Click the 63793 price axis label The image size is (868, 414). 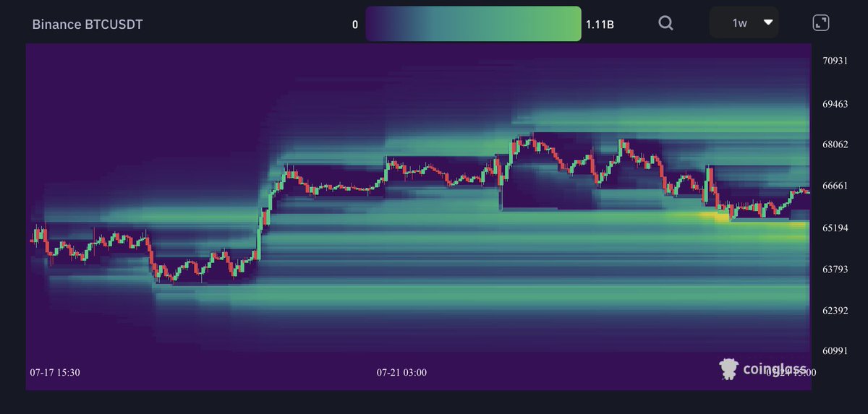(835, 269)
